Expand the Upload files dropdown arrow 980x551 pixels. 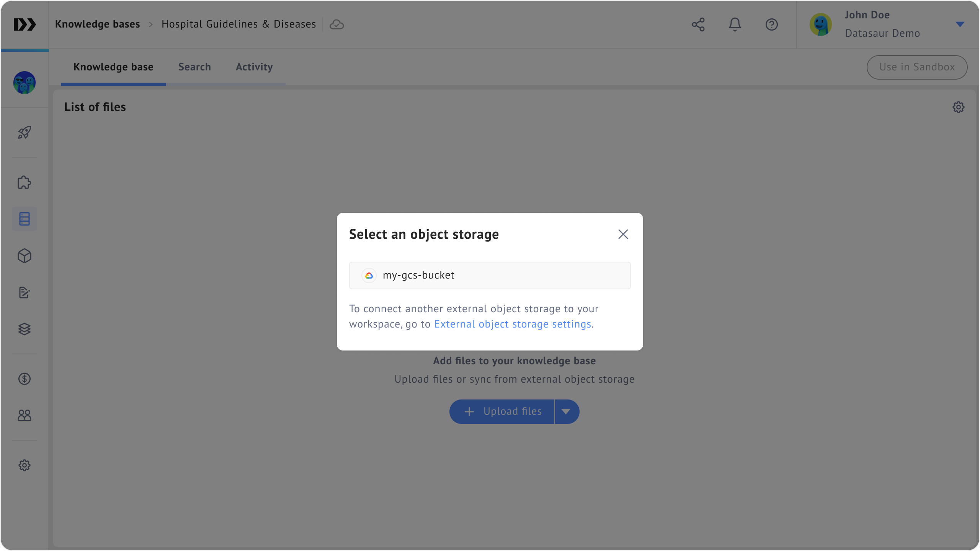(x=566, y=412)
